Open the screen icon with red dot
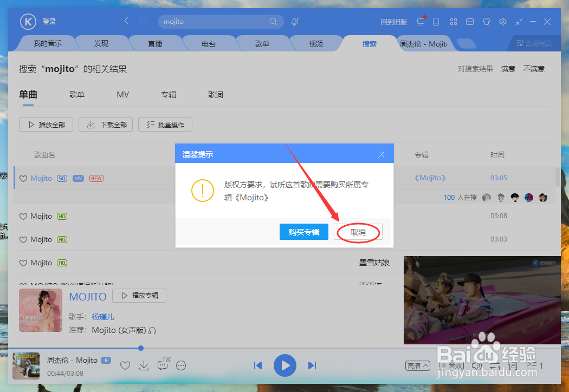 pyautogui.click(x=421, y=21)
